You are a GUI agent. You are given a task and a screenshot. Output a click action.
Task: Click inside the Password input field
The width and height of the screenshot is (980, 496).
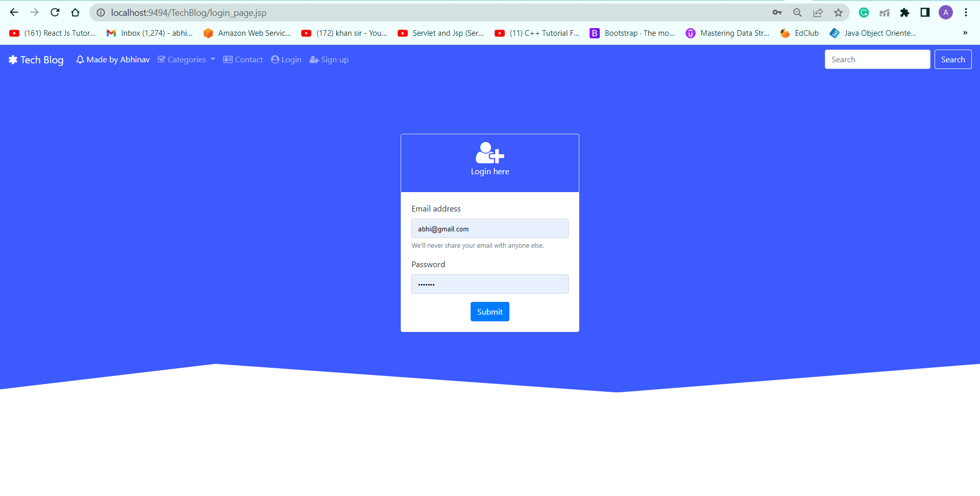[x=489, y=284]
